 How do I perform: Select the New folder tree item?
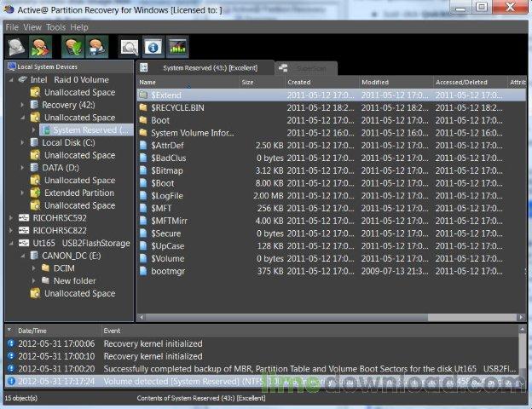[x=74, y=281]
